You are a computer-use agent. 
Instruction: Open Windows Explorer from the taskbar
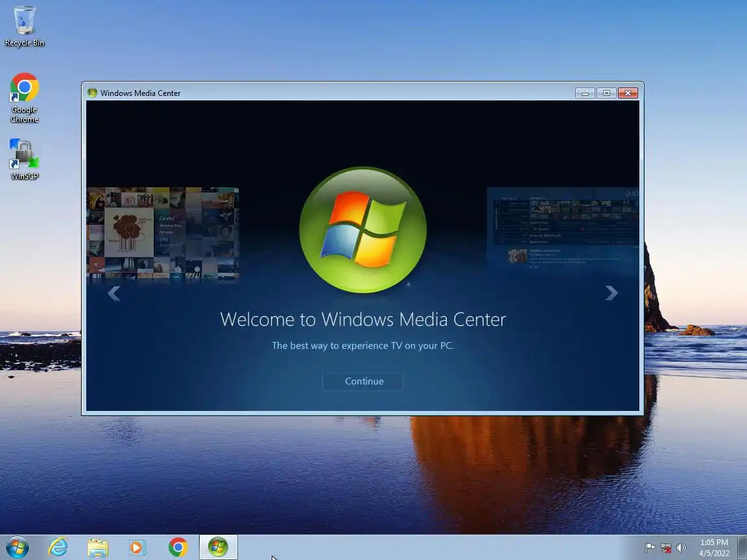click(98, 547)
